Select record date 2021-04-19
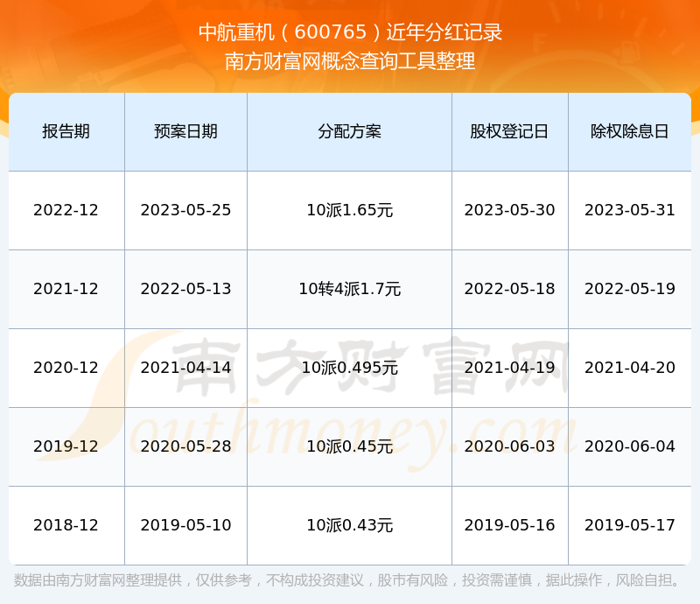 pyautogui.click(x=509, y=368)
